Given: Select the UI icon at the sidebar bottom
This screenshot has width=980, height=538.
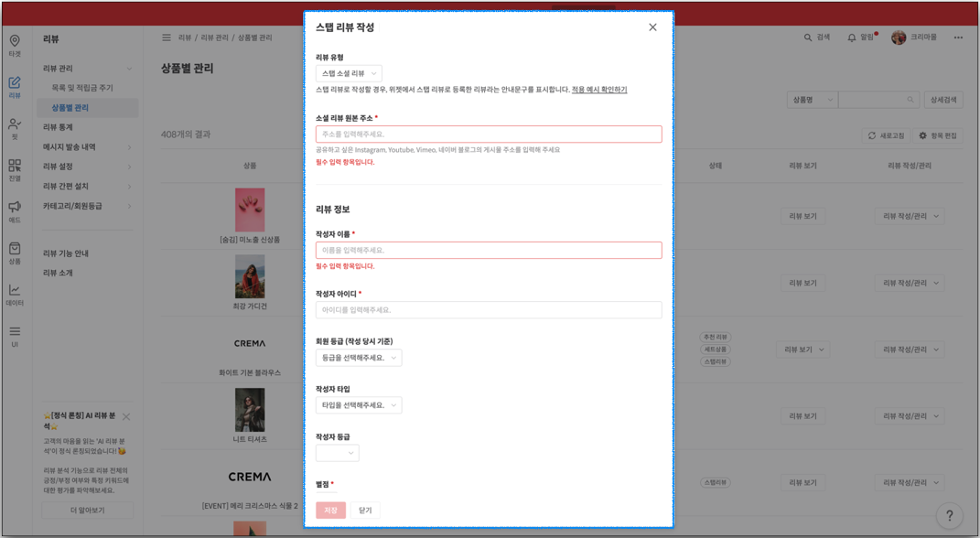Looking at the screenshot, I should coord(13,332).
